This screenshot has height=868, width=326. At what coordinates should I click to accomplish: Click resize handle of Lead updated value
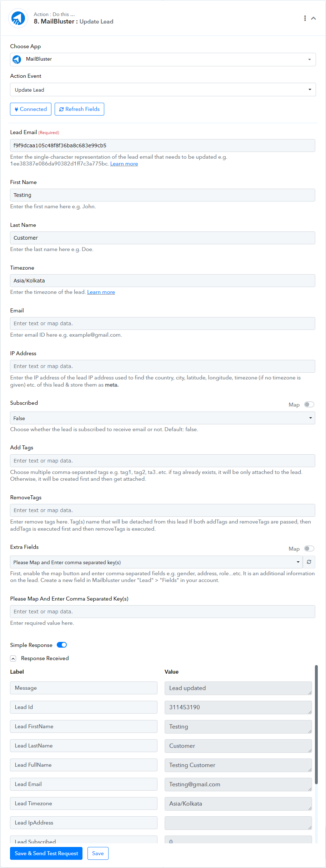click(310, 693)
